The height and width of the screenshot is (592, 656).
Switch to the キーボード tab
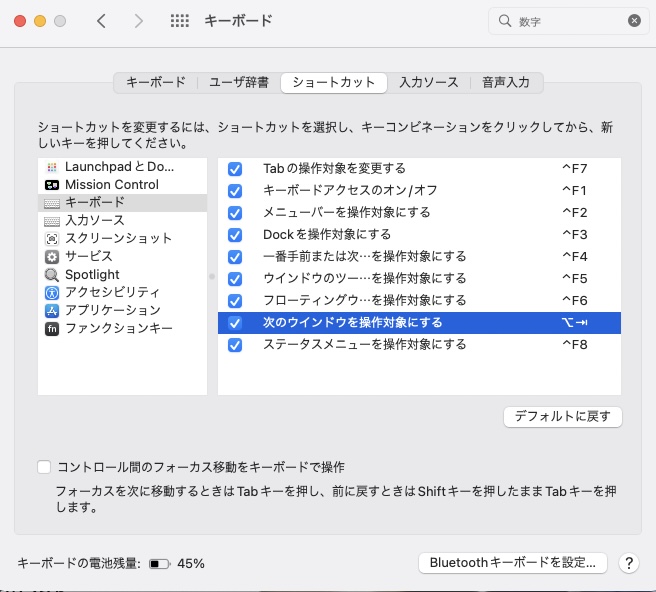[156, 82]
